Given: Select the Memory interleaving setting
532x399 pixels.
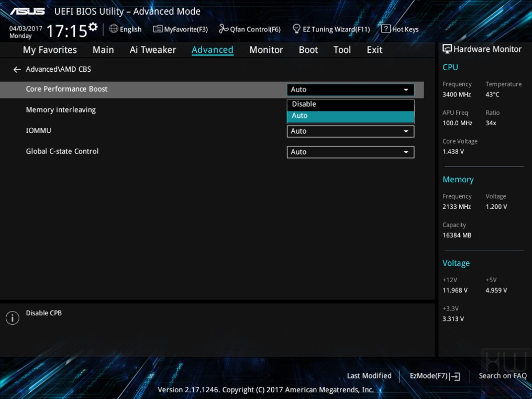Looking at the screenshot, I should coord(61,110).
